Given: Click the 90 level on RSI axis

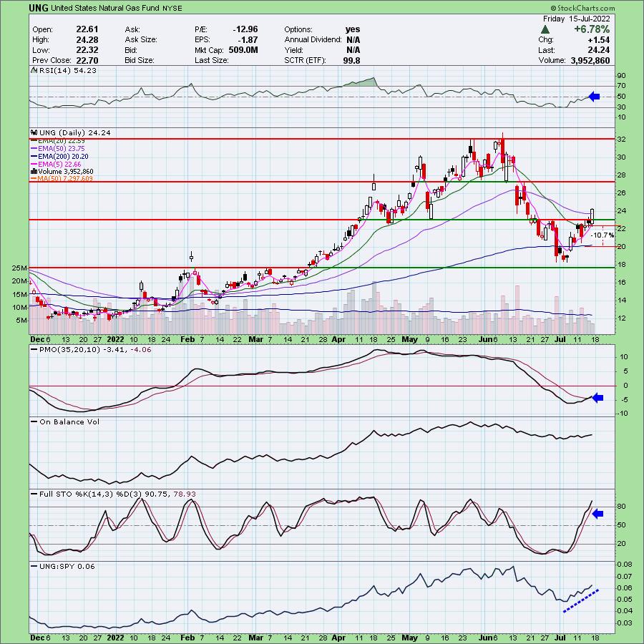Looking at the screenshot, I should pos(621,76).
